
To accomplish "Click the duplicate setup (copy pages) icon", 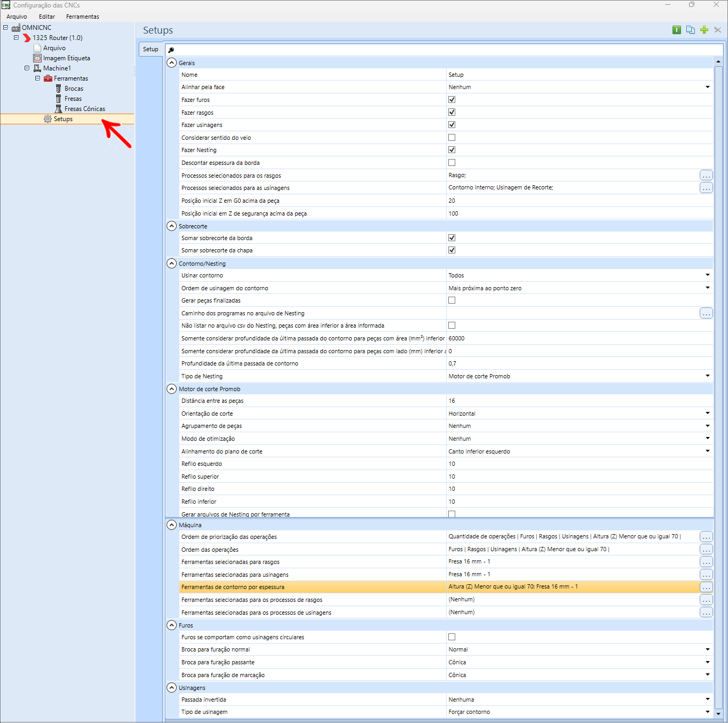I will point(691,30).
